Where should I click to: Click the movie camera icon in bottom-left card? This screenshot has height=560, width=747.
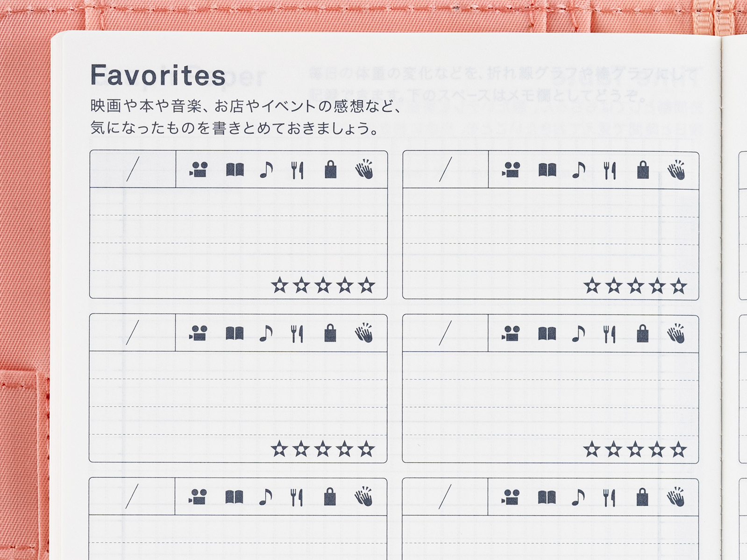[199, 497]
